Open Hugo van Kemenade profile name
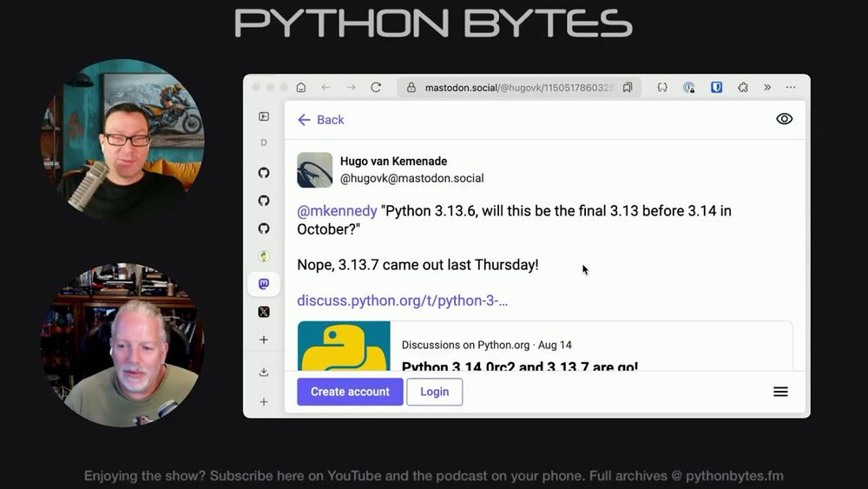 [393, 162]
